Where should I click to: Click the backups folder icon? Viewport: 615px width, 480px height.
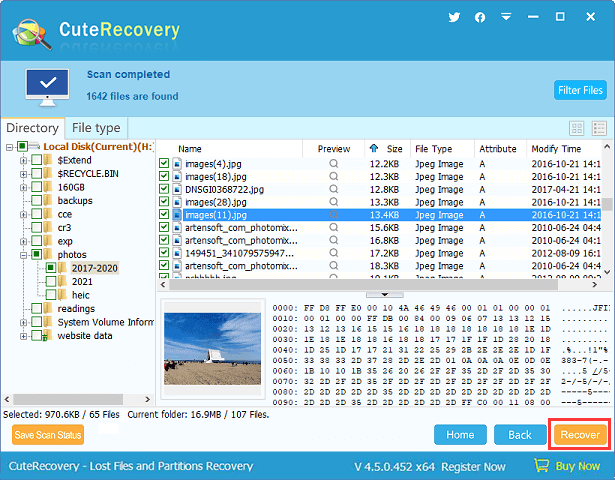pyautogui.click(x=48, y=200)
